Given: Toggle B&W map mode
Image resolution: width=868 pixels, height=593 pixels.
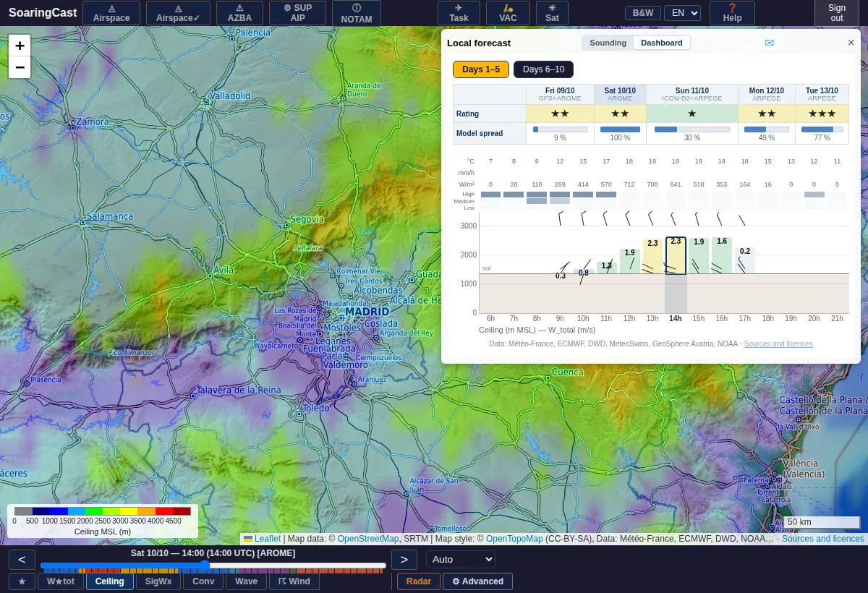Looking at the screenshot, I should (x=642, y=13).
